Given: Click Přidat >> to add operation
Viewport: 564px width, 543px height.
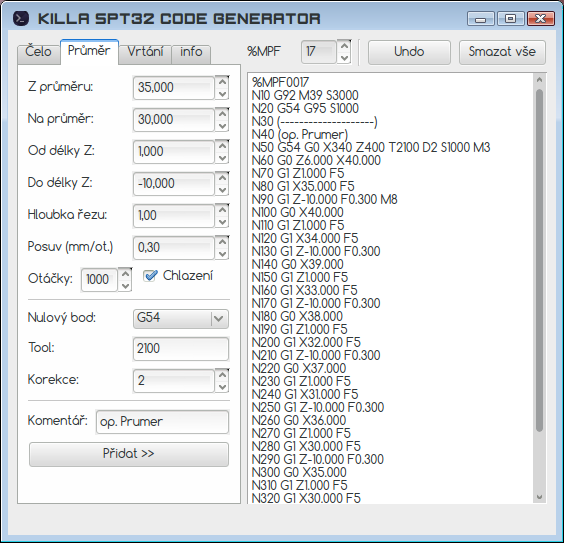Looking at the screenshot, I should (x=129, y=454).
